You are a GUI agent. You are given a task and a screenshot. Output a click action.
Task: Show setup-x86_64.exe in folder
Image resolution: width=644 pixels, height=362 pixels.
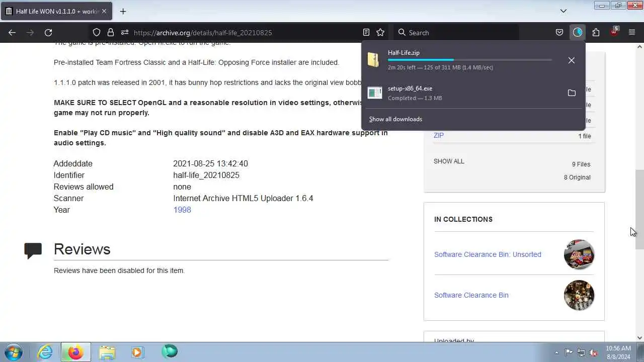572,93
